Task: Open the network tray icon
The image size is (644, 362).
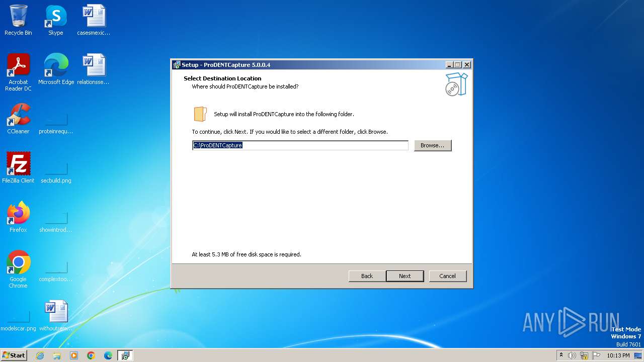Action: pos(584,355)
